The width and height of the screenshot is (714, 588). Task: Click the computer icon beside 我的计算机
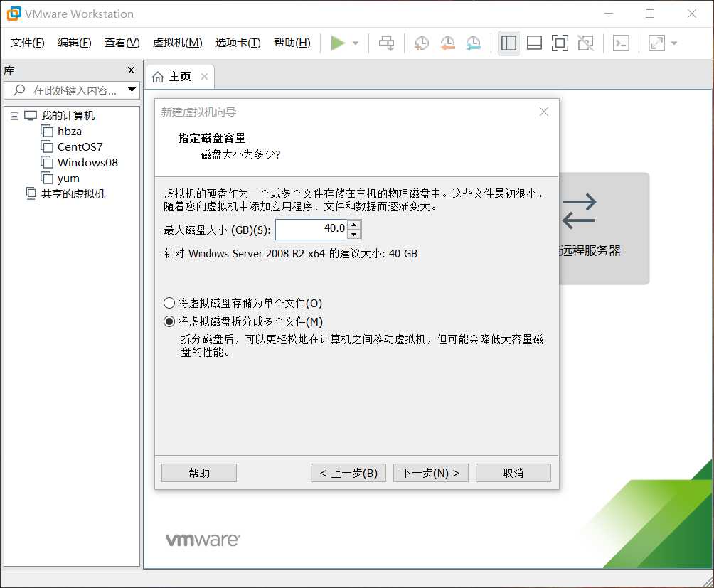(30, 116)
